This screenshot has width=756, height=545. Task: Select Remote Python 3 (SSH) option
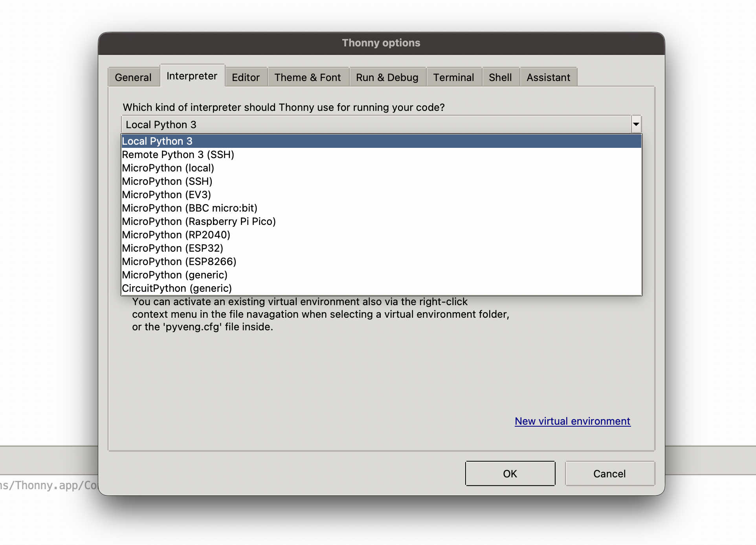pyautogui.click(x=178, y=155)
